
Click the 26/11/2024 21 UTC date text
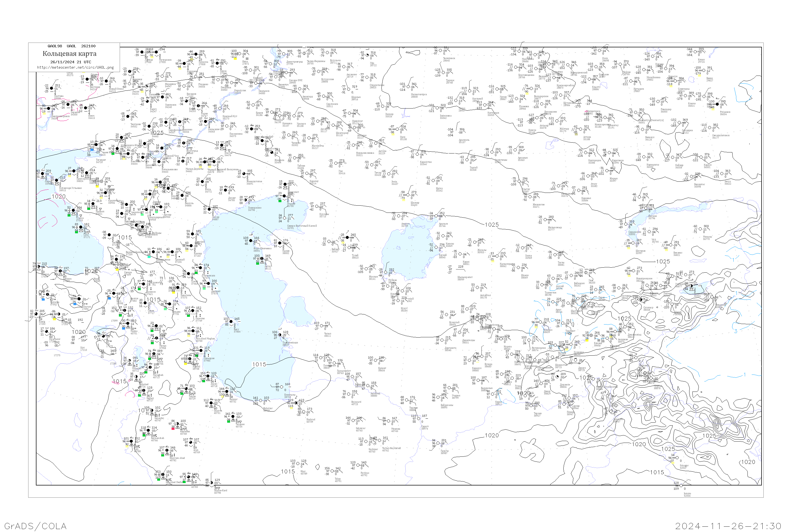[x=70, y=62]
